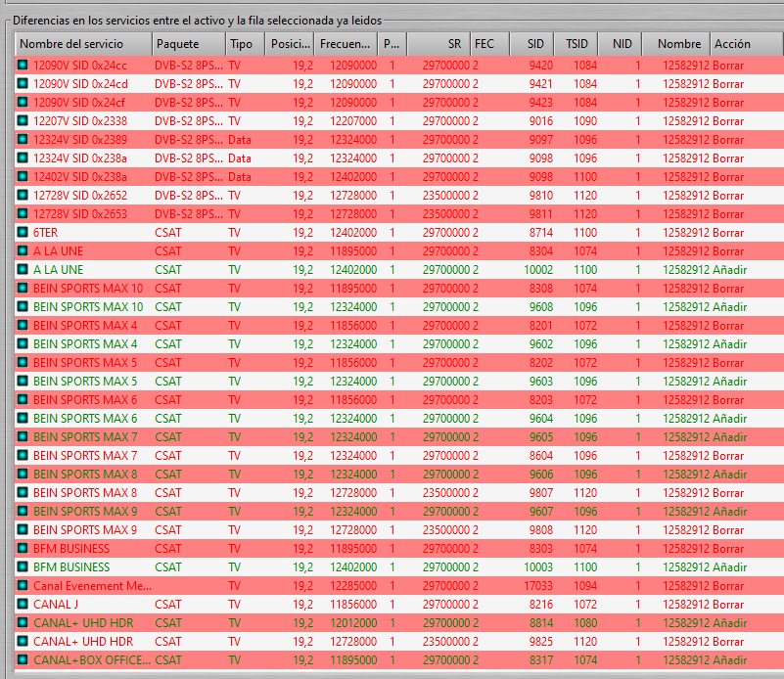The height and width of the screenshot is (679, 784).
Task: Click the Nombre column header
Action: [x=676, y=44]
